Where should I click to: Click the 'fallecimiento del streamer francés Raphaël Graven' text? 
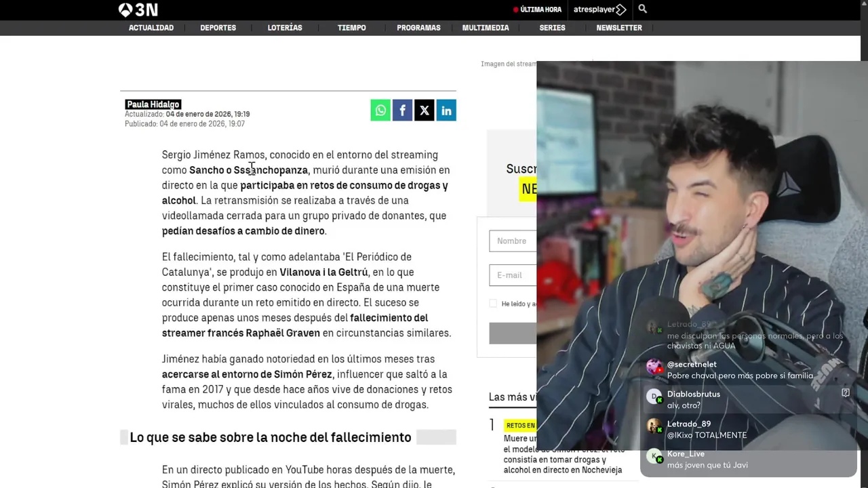[295, 325]
